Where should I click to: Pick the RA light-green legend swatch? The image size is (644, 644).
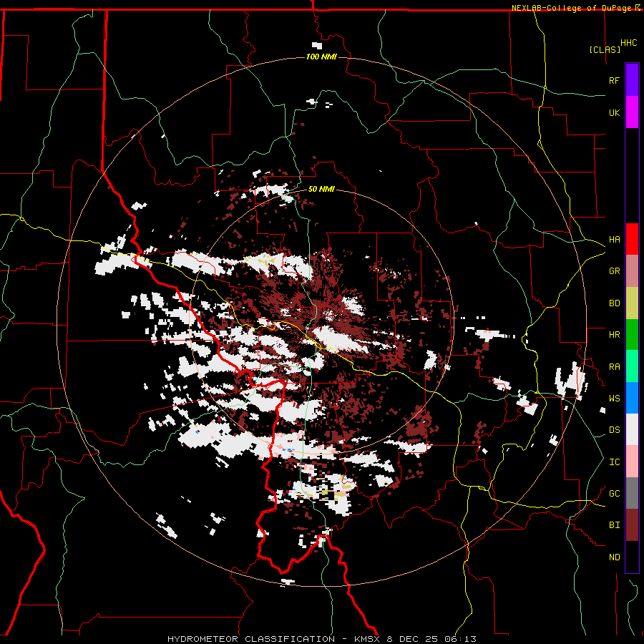632,366
